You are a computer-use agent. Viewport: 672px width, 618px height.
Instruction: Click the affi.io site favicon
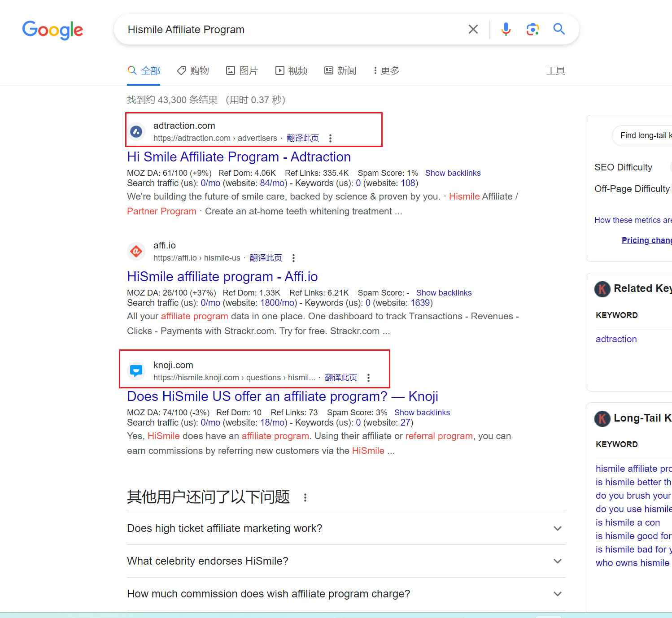pyautogui.click(x=136, y=252)
